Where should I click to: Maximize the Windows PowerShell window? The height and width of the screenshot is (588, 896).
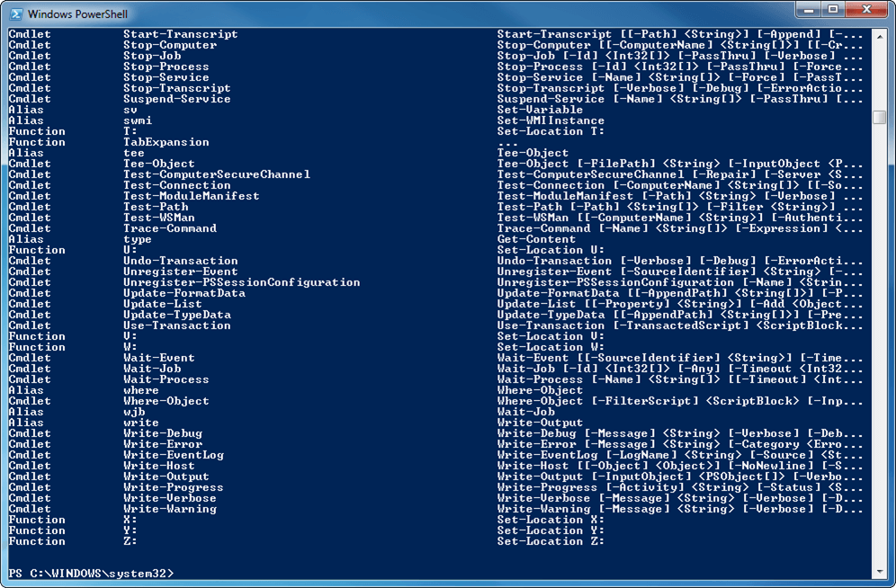click(x=832, y=10)
